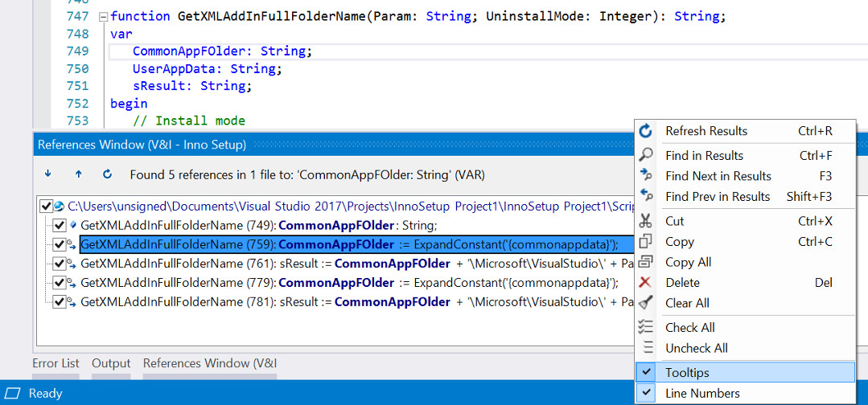868x405 pixels.
Task: Click the Clear All broom icon
Action: [x=645, y=303]
